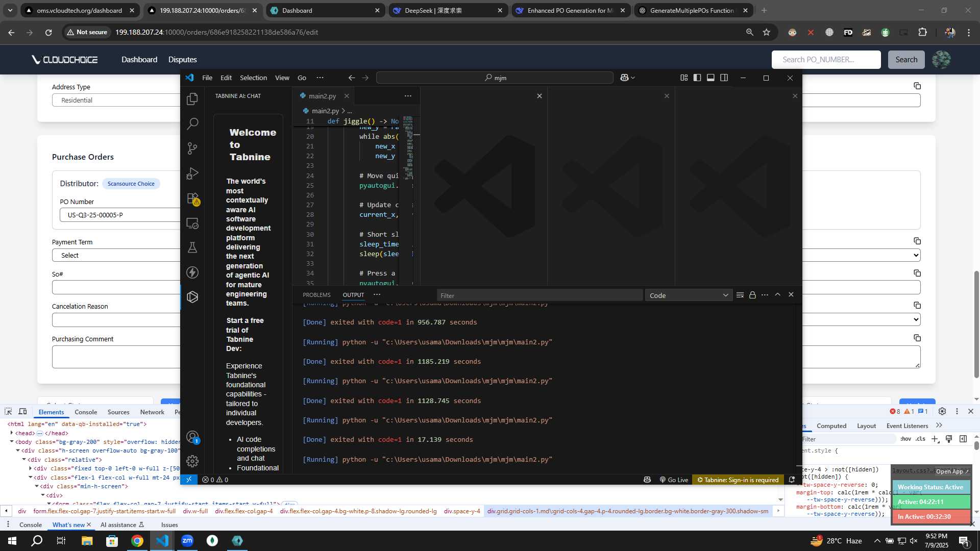
Task: Click Go Live in the status bar
Action: click(x=674, y=480)
